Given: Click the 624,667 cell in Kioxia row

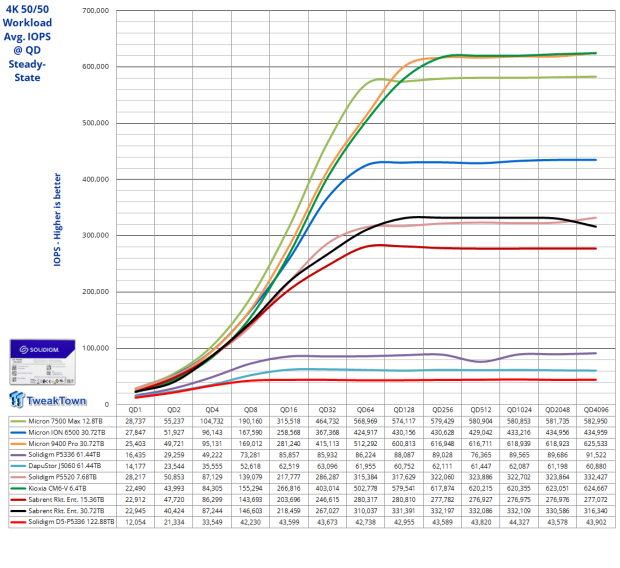Looking at the screenshot, I should pos(596,488).
